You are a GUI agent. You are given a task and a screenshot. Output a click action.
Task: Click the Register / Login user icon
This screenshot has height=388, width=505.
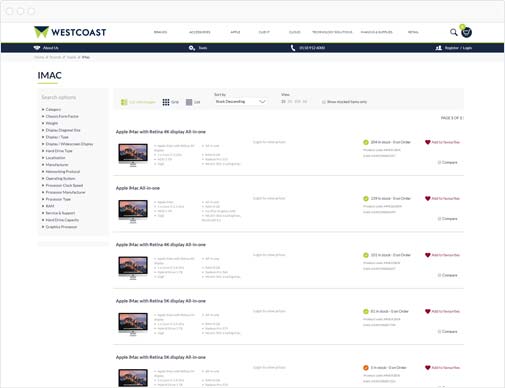(x=439, y=48)
